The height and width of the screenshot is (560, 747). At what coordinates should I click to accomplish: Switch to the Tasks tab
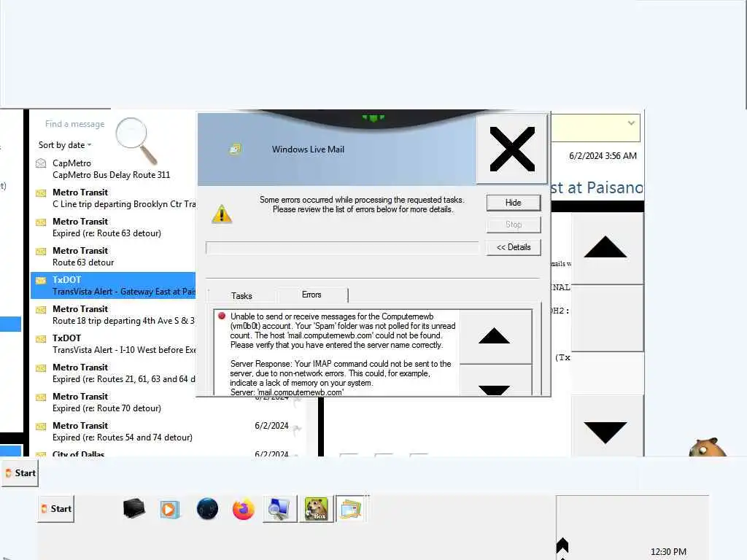(241, 296)
